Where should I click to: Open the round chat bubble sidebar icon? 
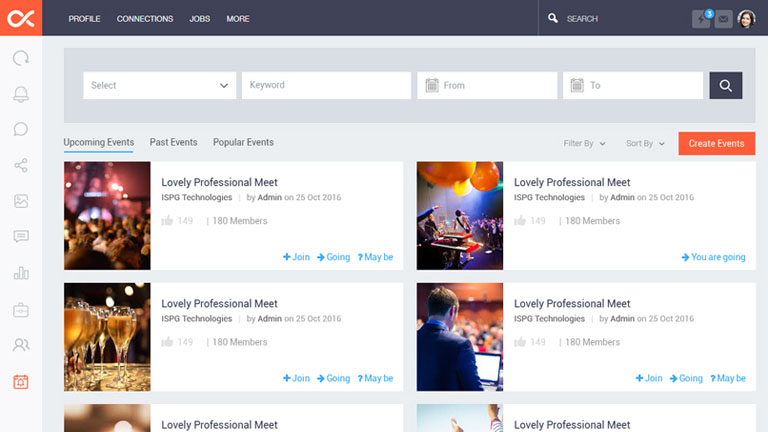pyautogui.click(x=21, y=129)
